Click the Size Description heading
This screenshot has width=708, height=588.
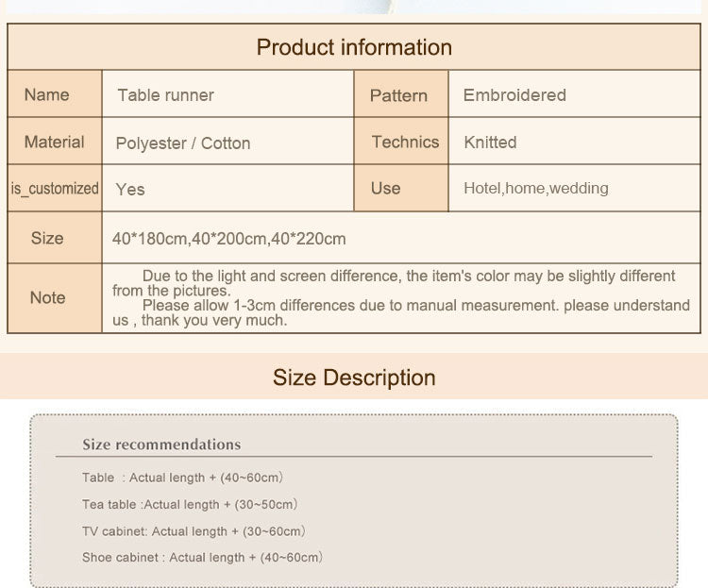[x=354, y=378]
